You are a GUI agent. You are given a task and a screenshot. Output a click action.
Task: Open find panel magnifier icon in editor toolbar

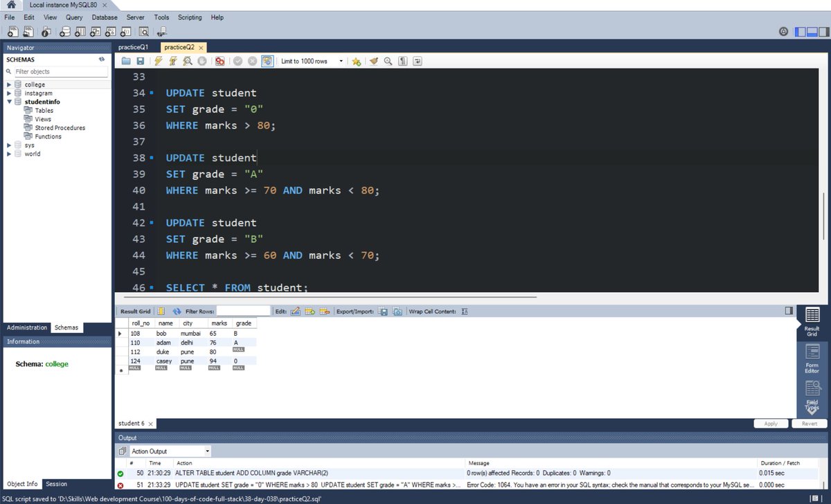(388, 61)
